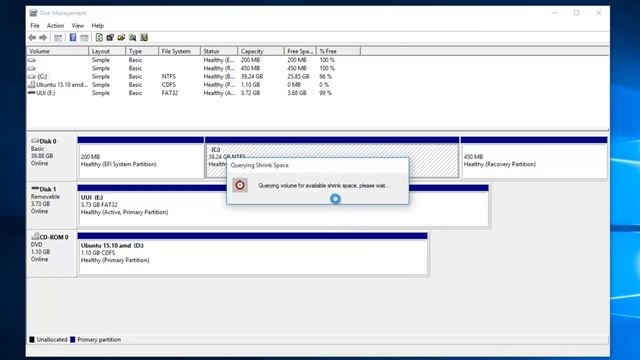Click the CD-ROM 0 disc icon
Viewport: 640px width, 360px height.
(35, 236)
